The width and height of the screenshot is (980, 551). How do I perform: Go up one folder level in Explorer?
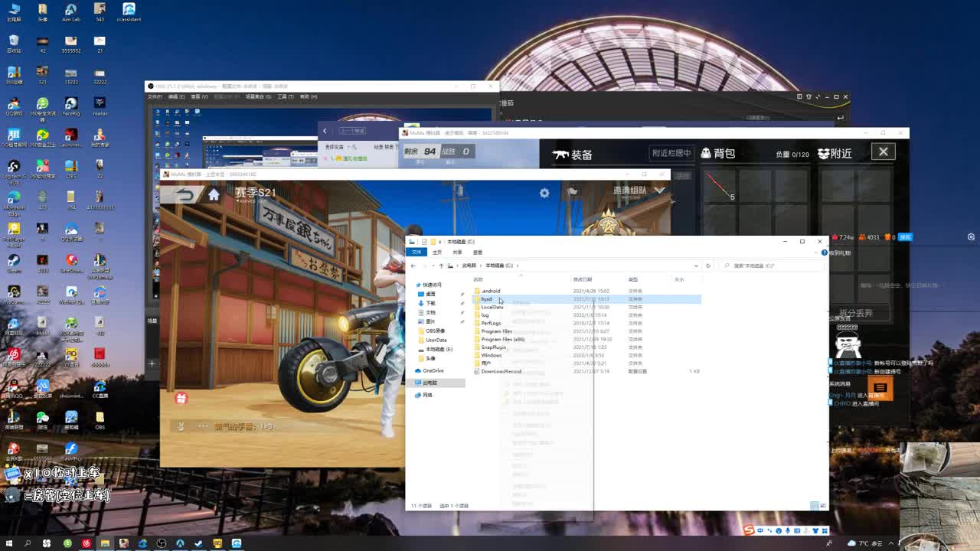point(441,266)
